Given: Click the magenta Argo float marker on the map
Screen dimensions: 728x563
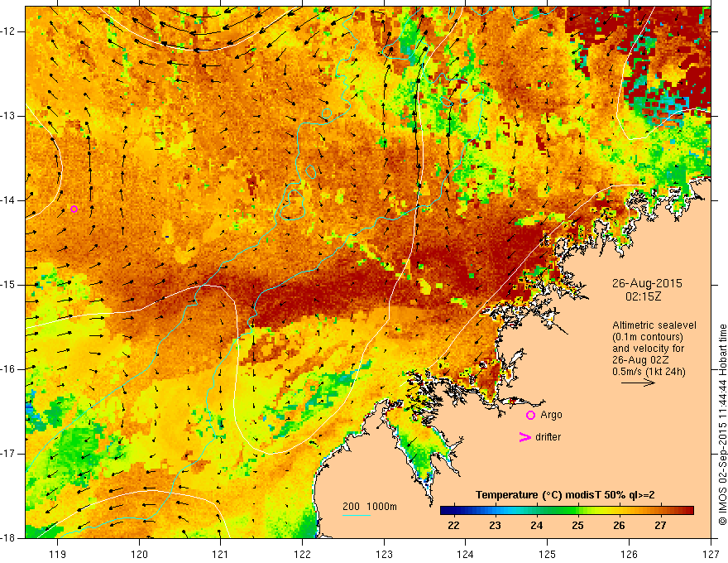Looking at the screenshot, I should pyautogui.click(x=74, y=209).
